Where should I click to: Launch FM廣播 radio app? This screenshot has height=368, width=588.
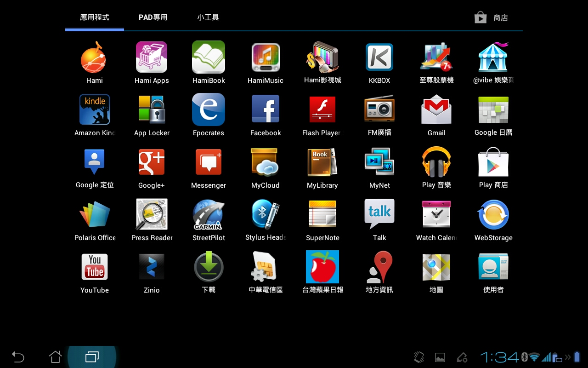pos(379,109)
